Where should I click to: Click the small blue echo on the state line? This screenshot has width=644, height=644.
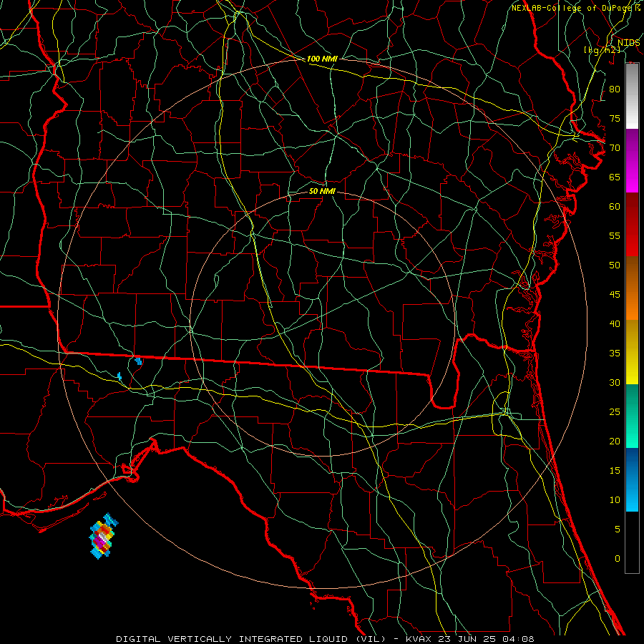(x=138, y=361)
